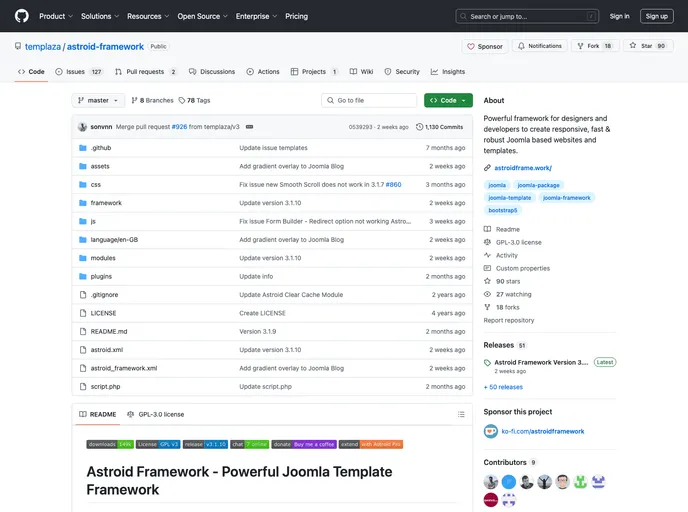The image size is (688, 512).
Task: Expand the green Code dropdown button
Action: [448, 101]
